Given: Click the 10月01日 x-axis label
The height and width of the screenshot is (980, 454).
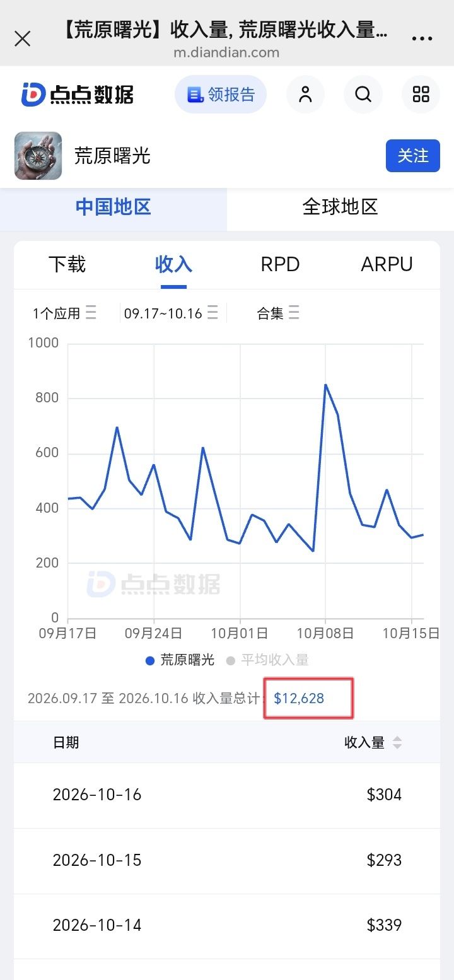Looking at the screenshot, I should (x=240, y=633).
